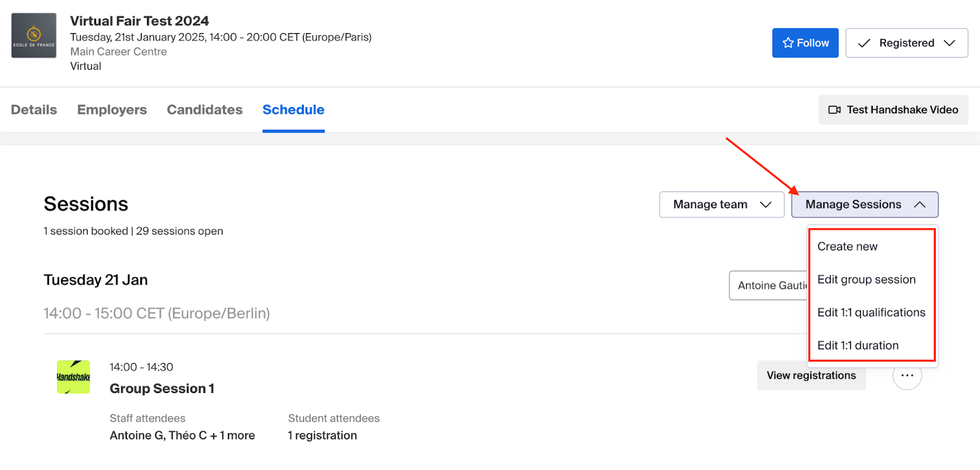Collapse the Manage Sessions dropdown

(x=865, y=204)
